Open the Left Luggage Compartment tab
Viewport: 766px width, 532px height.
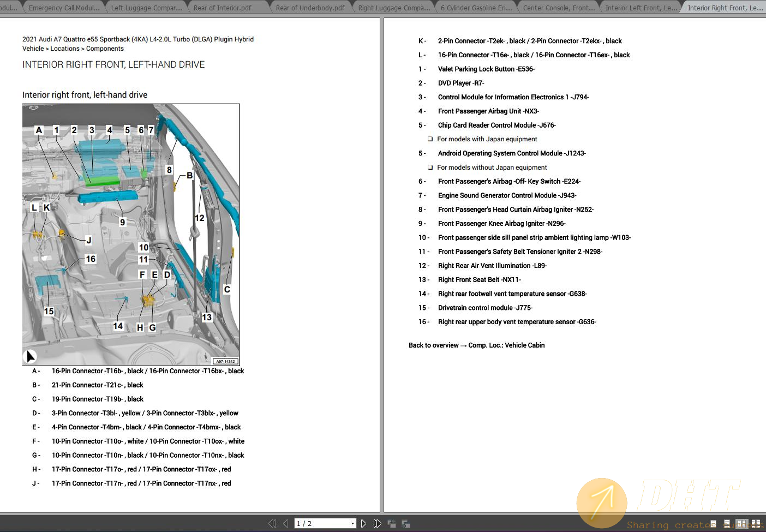146,8
